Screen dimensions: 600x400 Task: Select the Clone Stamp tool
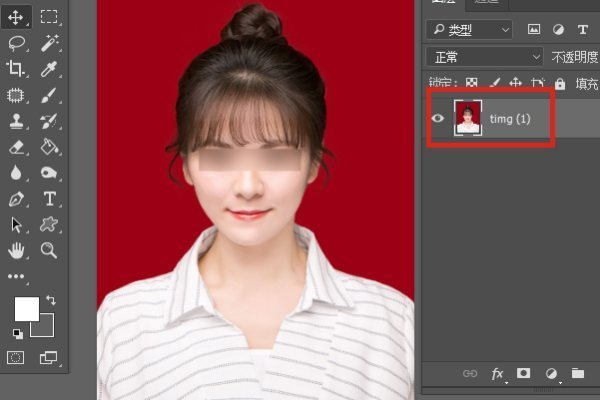(16, 121)
